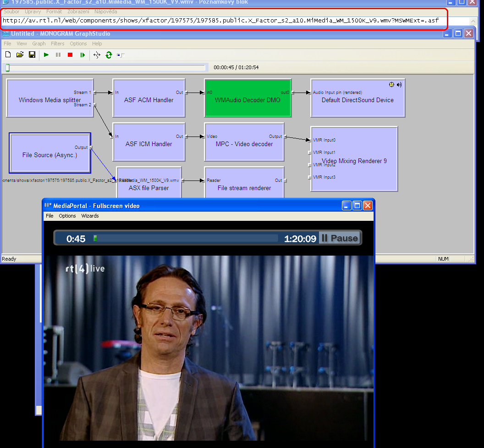
Task: Click the Pause button in MediaPortal OSD
Action: coord(340,238)
